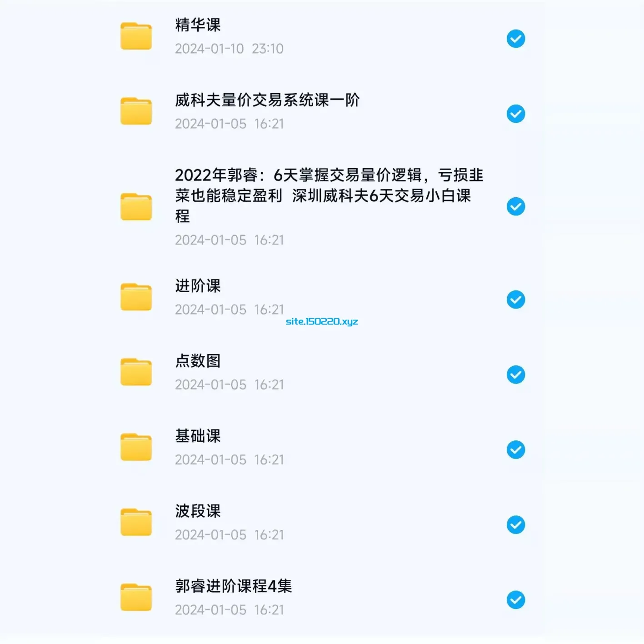
Task: Click the 基础课 folder name
Action: pyautogui.click(x=198, y=436)
